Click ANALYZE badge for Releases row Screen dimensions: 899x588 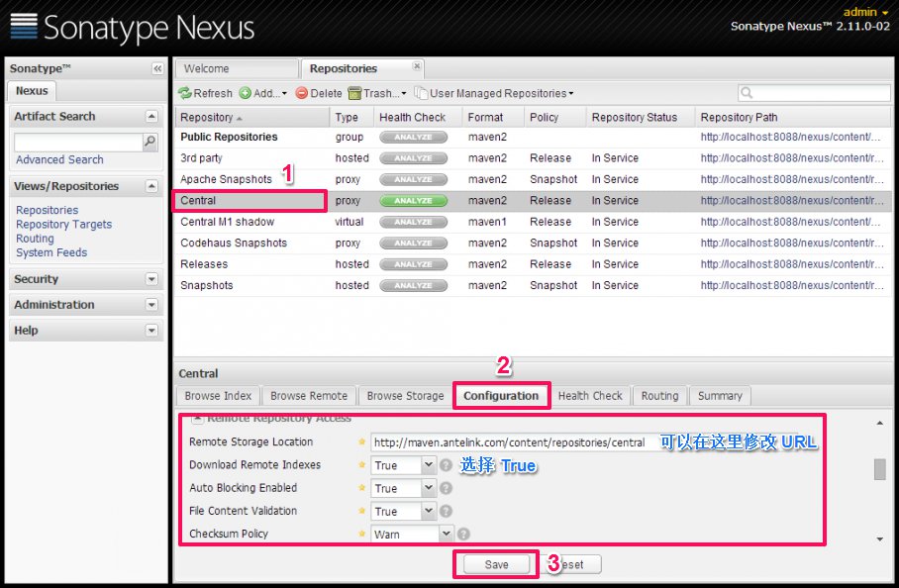[x=414, y=264]
